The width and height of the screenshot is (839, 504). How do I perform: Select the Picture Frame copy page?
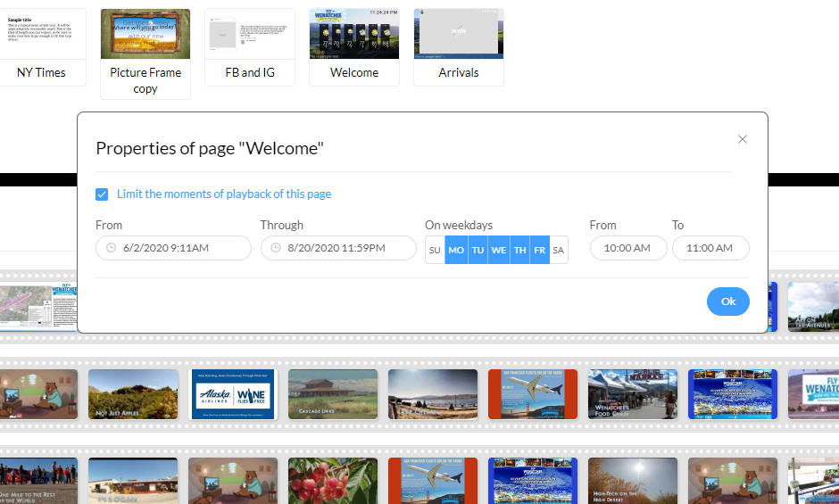(145, 54)
